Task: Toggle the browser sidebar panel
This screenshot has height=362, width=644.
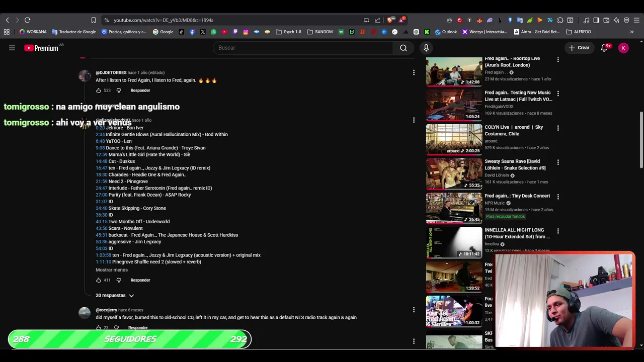Action: coord(596,20)
